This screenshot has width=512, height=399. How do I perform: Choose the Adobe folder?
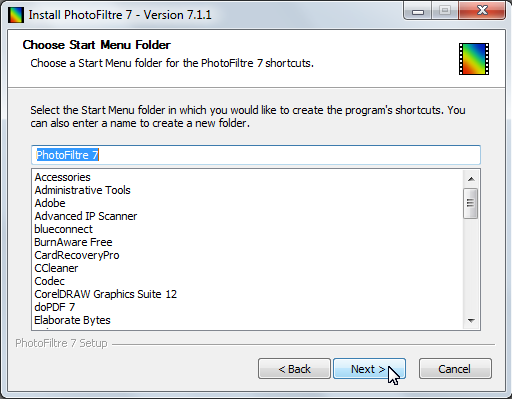pos(50,203)
